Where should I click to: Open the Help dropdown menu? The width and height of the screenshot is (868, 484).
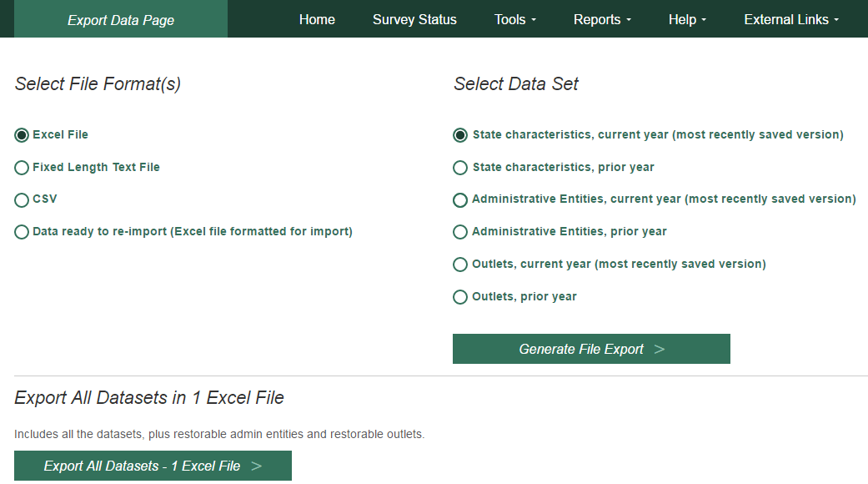click(687, 19)
